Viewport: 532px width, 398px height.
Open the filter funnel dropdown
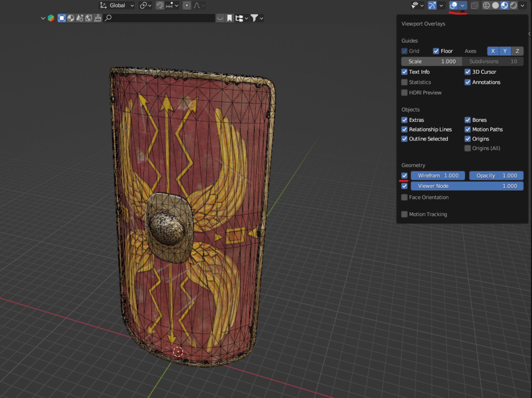tap(257, 18)
